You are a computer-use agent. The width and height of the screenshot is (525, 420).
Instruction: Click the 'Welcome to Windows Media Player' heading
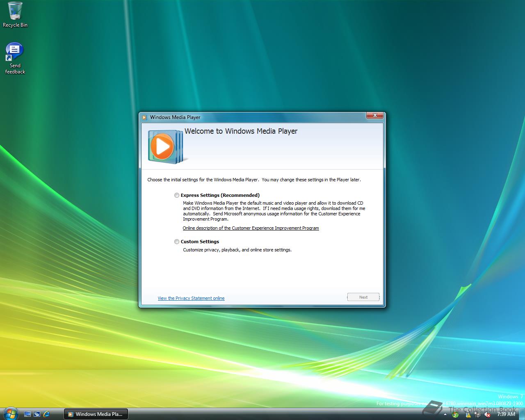coord(241,131)
